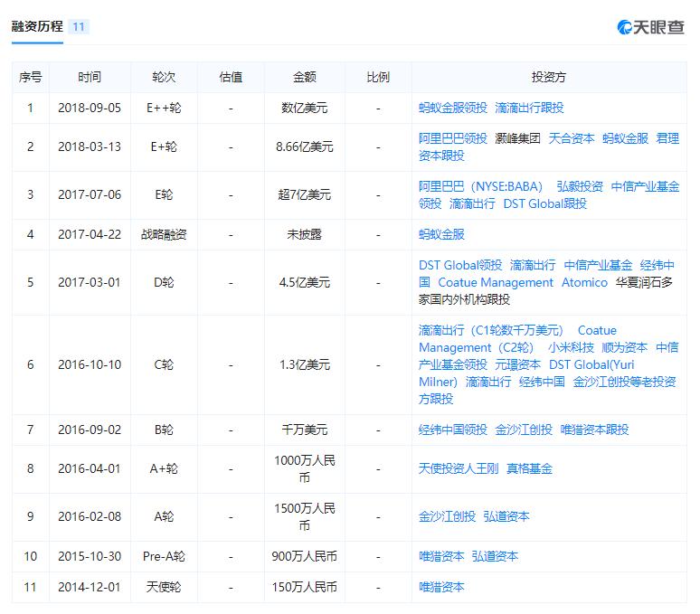
Task: Open 天合资本 investor link
Action: tap(571, 138)
